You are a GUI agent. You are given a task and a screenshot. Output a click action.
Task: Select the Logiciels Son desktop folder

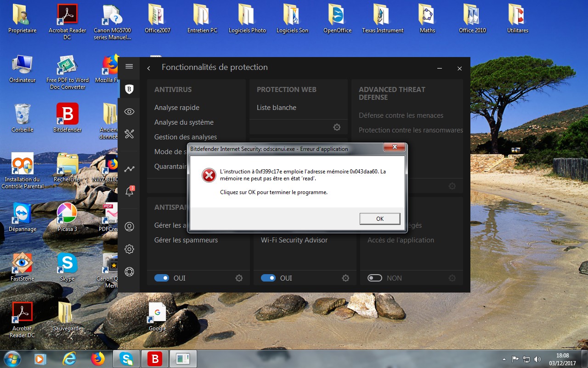pos(292,19)
